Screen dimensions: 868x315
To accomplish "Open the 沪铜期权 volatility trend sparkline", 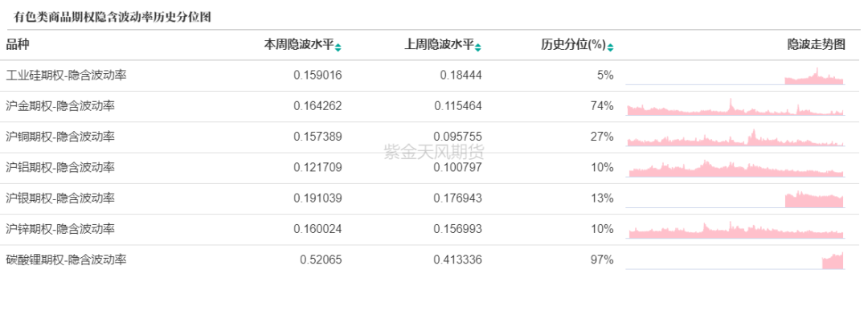I will point(735,138).
